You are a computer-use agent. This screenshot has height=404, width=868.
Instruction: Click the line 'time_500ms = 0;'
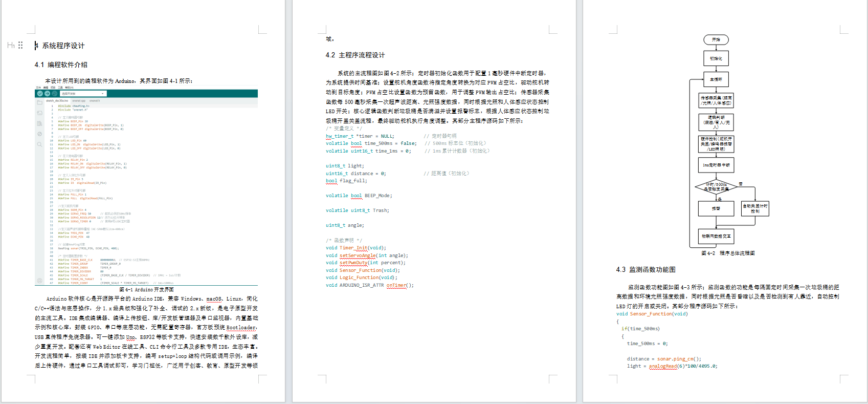(648, 344)
